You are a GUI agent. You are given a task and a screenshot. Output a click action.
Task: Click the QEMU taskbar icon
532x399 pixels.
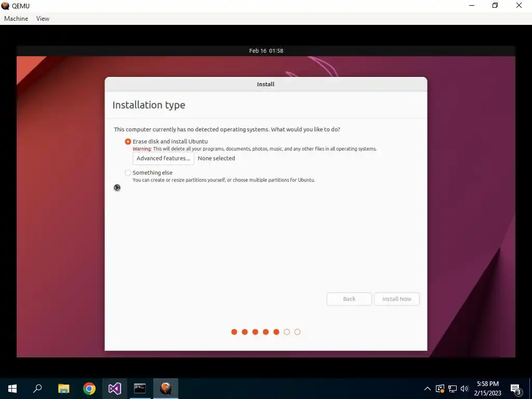[166, 389]
